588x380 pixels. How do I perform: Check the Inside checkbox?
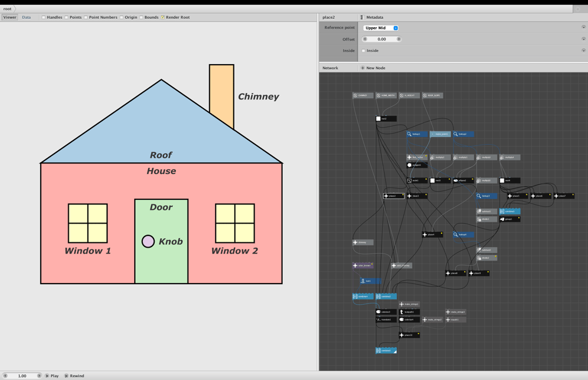363,51
